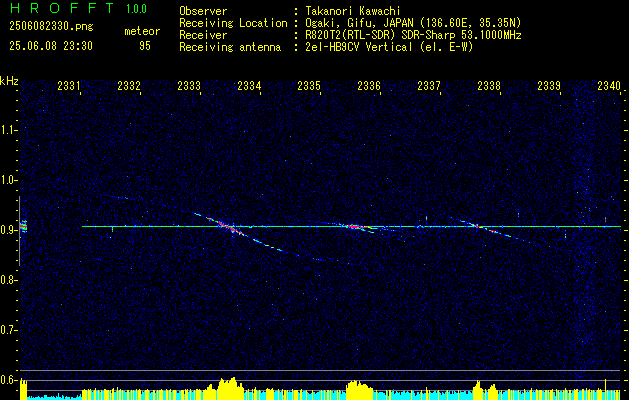The height and width of the screenshot is (400, 629).
Task: Click the date stamp 25.06.08 23:30
Action: pos(51,46)
